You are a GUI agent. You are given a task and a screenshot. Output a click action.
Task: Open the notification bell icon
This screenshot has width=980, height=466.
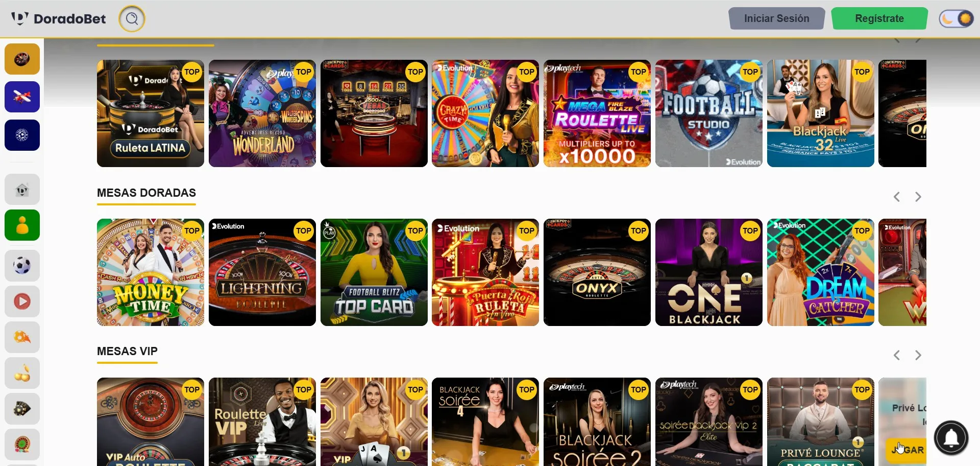pos(951,437)
